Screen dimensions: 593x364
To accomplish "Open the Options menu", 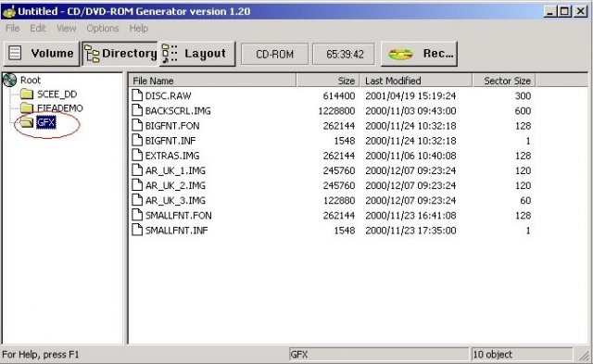I will (x=103, y=29).
